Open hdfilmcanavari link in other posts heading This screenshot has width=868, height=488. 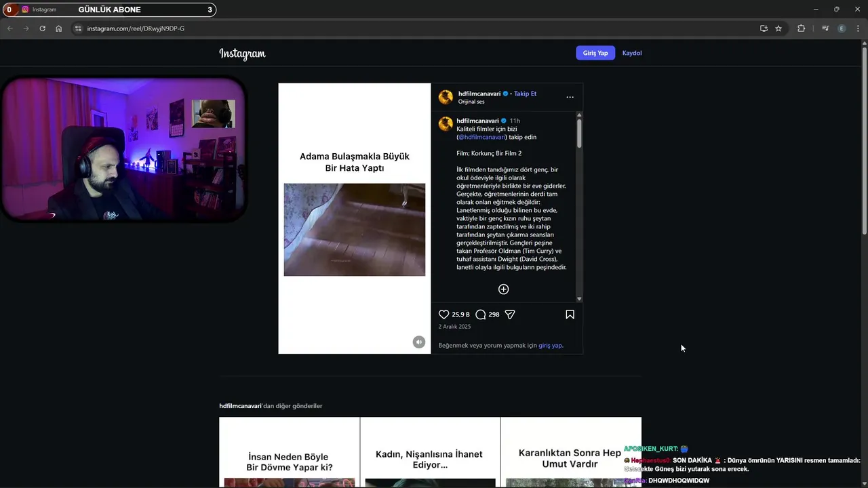click(x=240, y=406)
